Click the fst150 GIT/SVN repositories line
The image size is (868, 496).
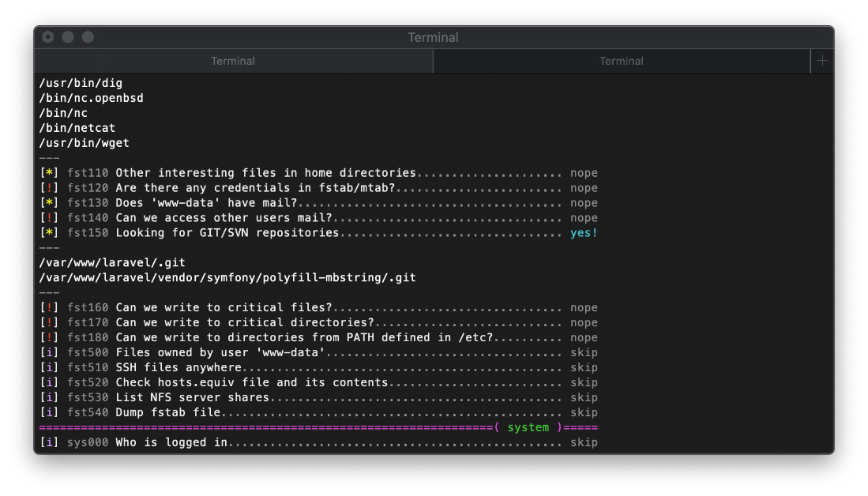click(x=237, y=232)
